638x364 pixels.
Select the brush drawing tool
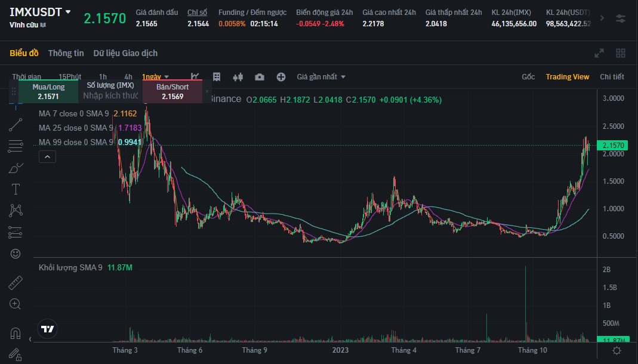tap(15, 168)
